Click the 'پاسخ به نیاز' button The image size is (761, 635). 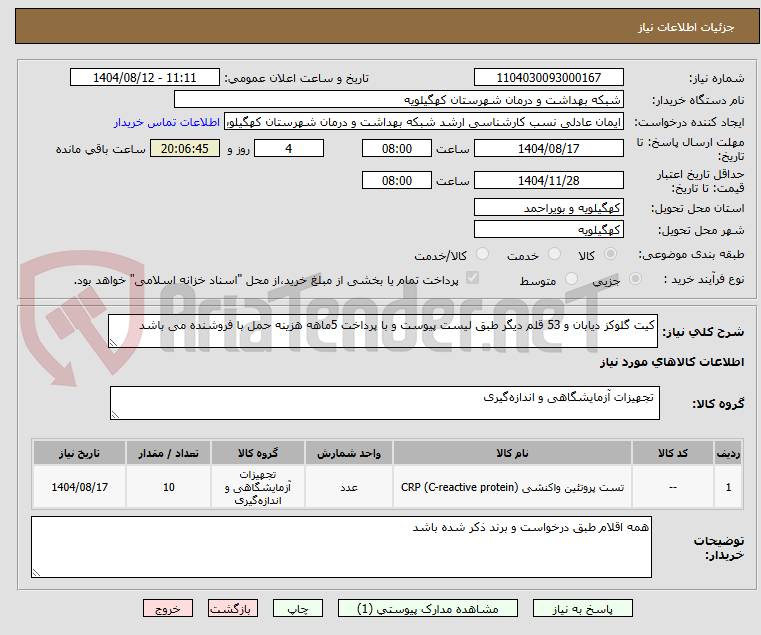coord(582,608)
